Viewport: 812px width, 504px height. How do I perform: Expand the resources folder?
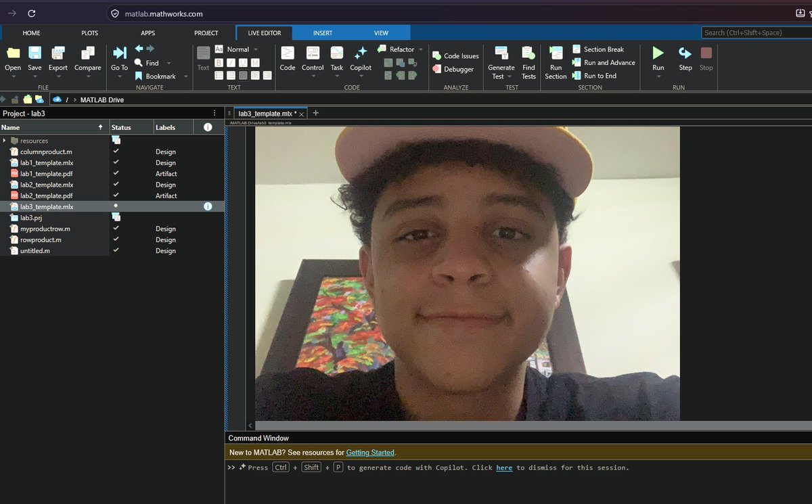[x=4, y=141]
